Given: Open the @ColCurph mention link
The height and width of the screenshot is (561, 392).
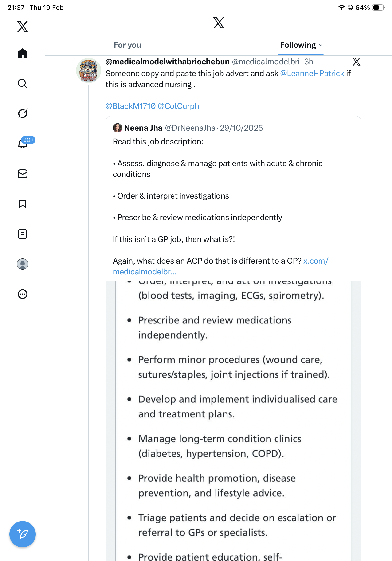Looking at the screenshot, I should point(178,106).
